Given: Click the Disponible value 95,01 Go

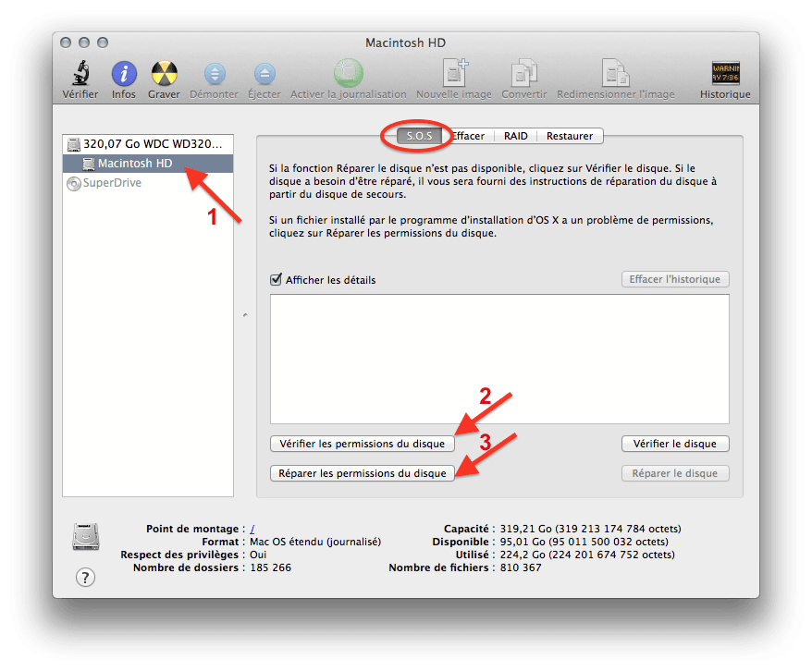Looking at the screenshot, I should (584, 542).
